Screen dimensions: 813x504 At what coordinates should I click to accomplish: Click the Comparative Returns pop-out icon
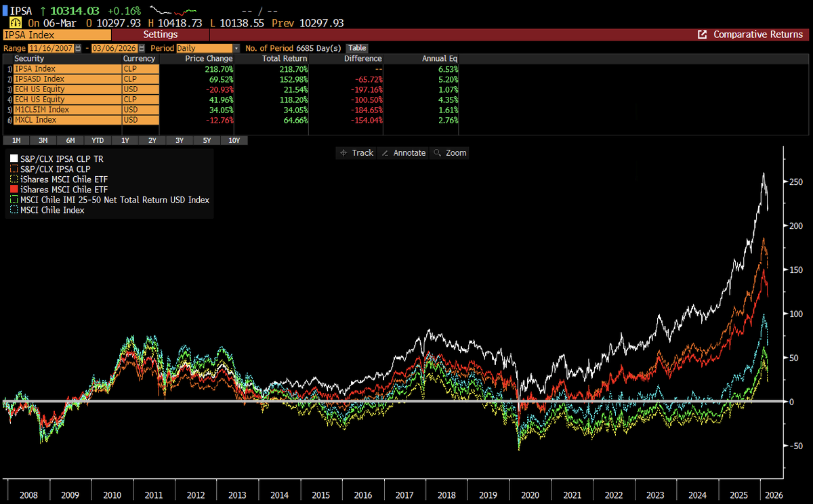click(702, 35)
